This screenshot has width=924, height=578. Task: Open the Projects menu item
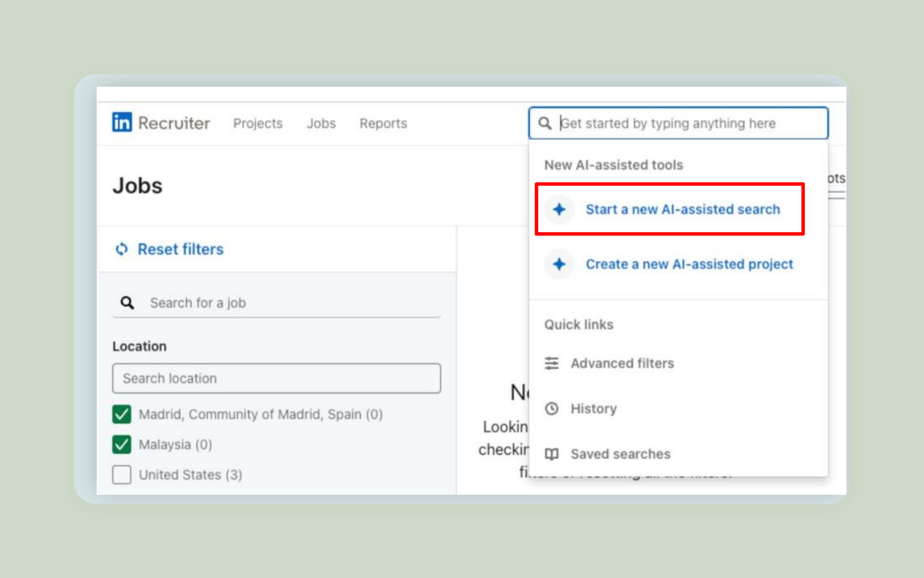click(x=258, y=123)
